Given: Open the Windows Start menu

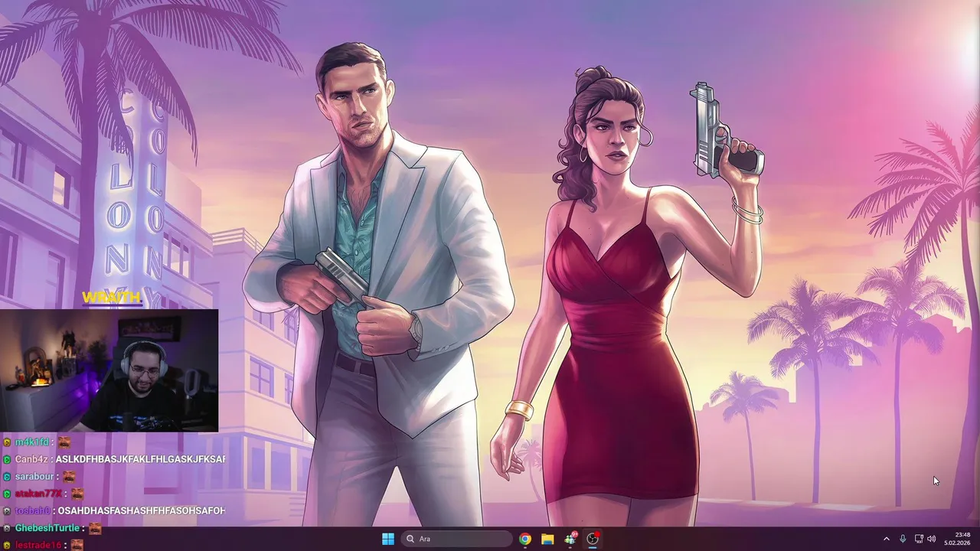Looking at the screenshot, I should 388,539.
